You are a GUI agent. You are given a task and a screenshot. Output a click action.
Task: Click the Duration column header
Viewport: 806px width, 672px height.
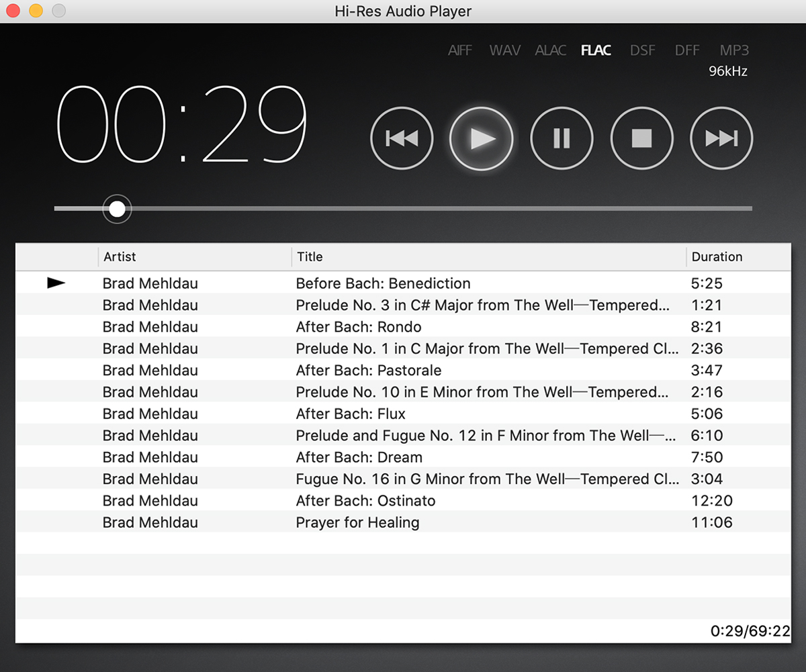click(x=738, y=256)
